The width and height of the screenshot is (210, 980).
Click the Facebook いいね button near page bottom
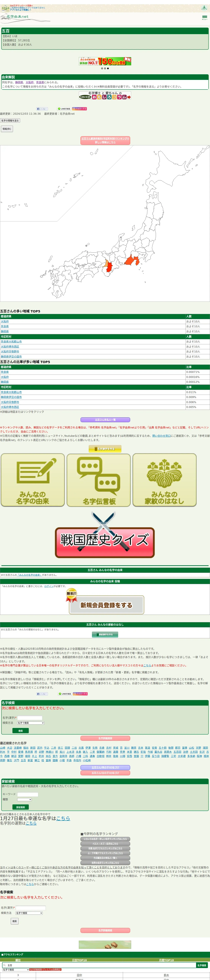[x=42, y=694]
